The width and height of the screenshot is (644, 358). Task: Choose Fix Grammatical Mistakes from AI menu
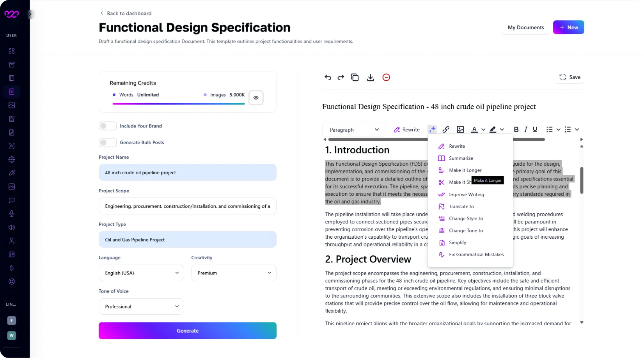[470, 255]
